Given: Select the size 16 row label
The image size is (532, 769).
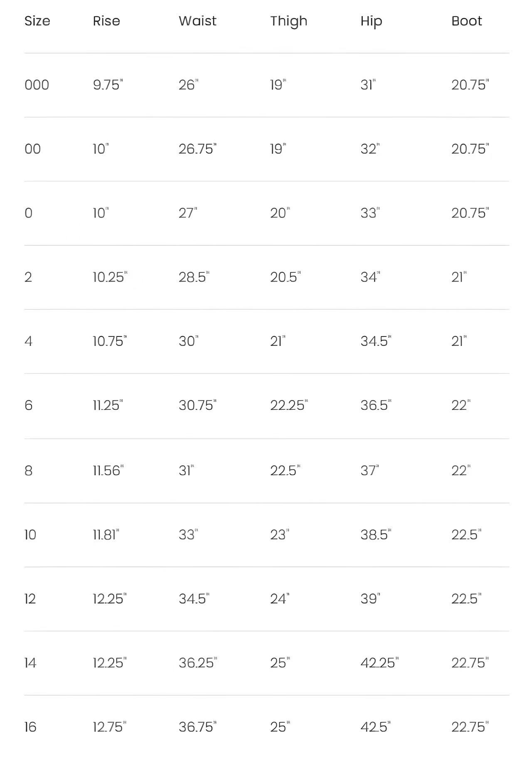Looking at the screenshot, I should tap(30, 727).
